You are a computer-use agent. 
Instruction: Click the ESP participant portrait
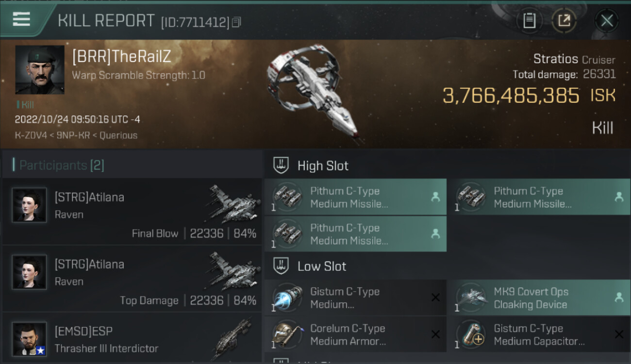click(29, 339)
